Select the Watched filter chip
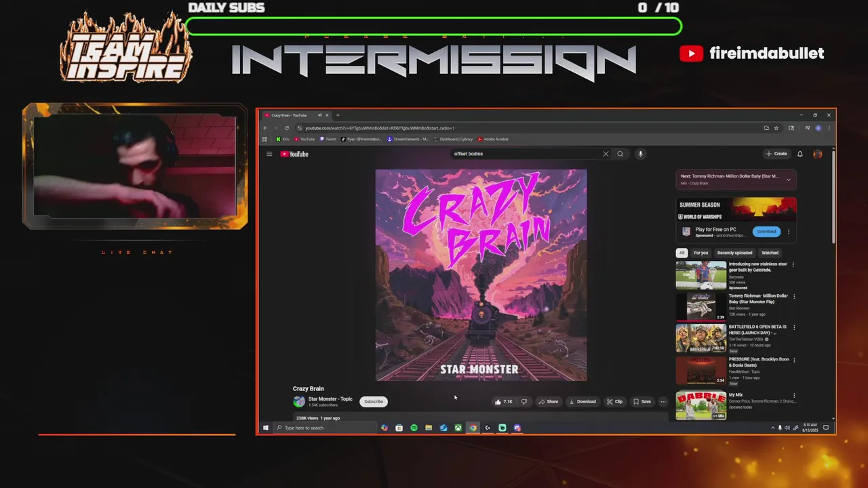The image size is (868, 488). pyautogui.click(x=770, y=253)
